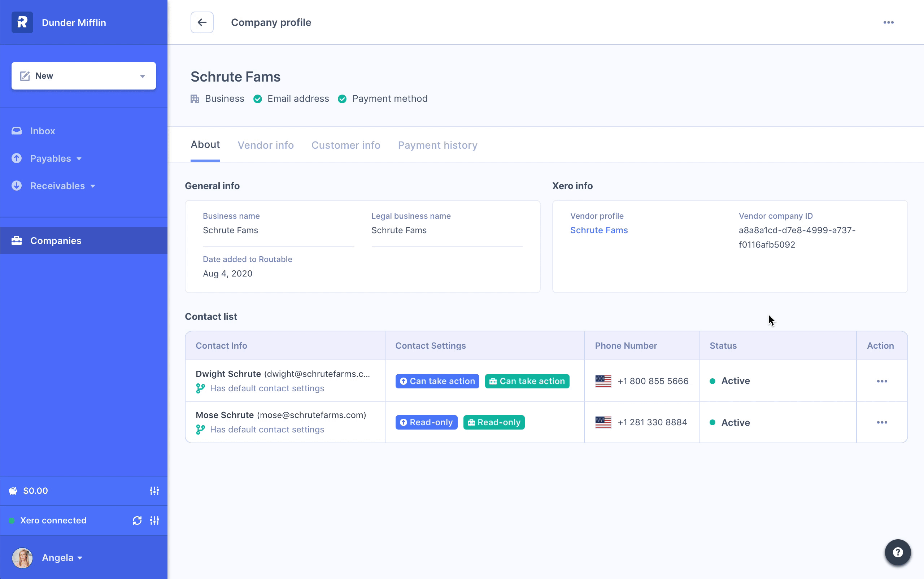
Task: Expand the Payables menu
Action: point(56,158)
